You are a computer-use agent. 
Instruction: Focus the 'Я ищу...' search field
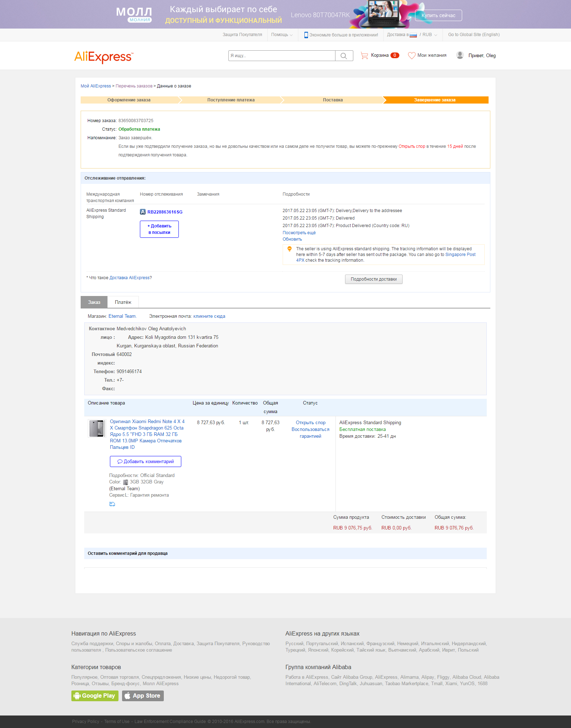coord(282,56)
